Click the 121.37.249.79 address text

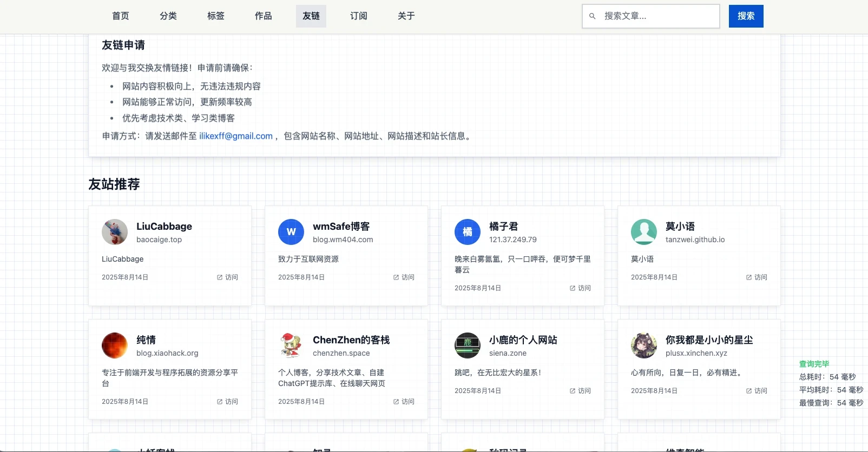pyautogui.click(x=513, y=240)
